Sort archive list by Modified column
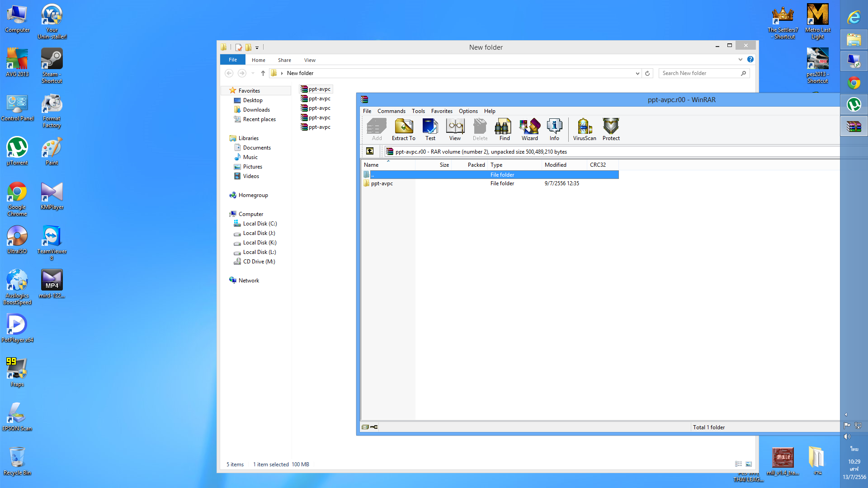 point(555,165)
